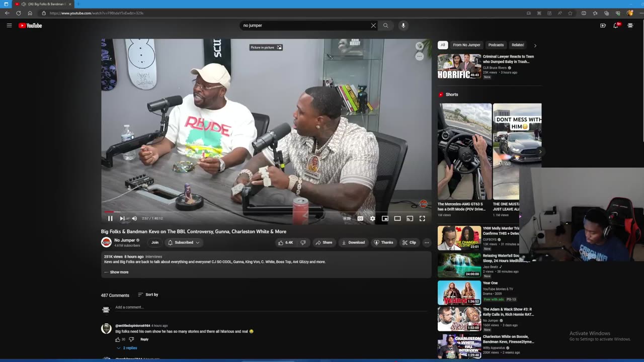
Task: Like the comment by @entitledopinions6984
Action: point(118,339)
